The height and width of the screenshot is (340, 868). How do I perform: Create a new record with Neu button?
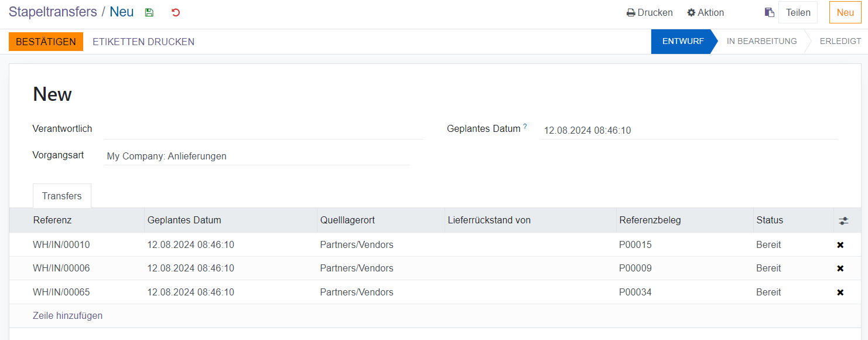(845, 12)
